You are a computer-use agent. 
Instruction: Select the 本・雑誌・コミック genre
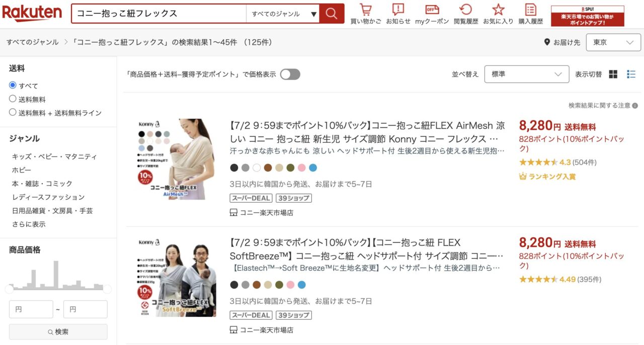pyautogui.click(x=42, y=184)
